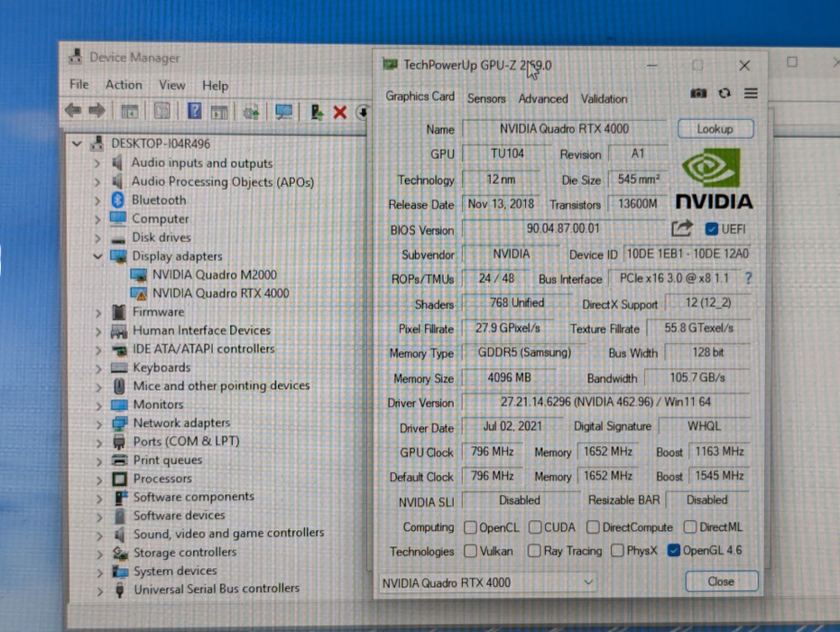This screenshot has width=840, height=632.
Task: Switch to the Validation tab
Action: click(x=604, y=99)
